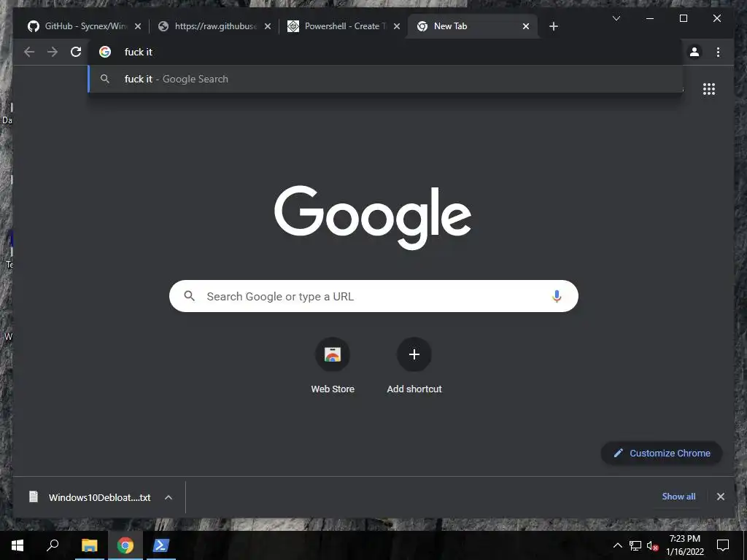
Task: Open the Windows Start menu
Action: [18, 545]
